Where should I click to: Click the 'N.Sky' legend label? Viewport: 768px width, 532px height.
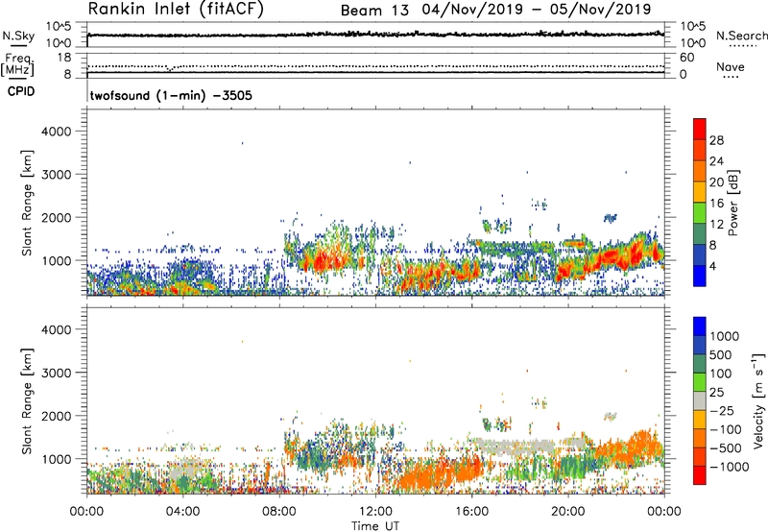[x=17, y=36]
